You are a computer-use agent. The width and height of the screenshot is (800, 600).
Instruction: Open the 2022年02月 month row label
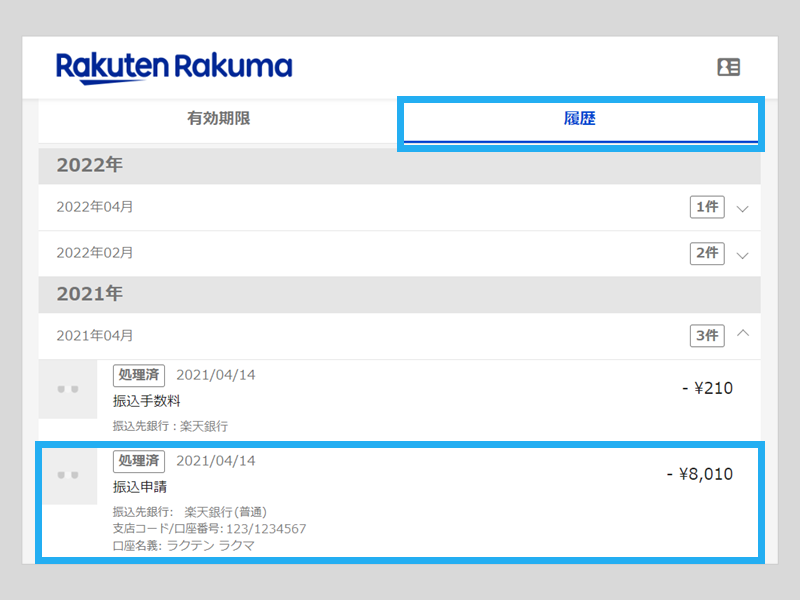click(x=95, y=253)
